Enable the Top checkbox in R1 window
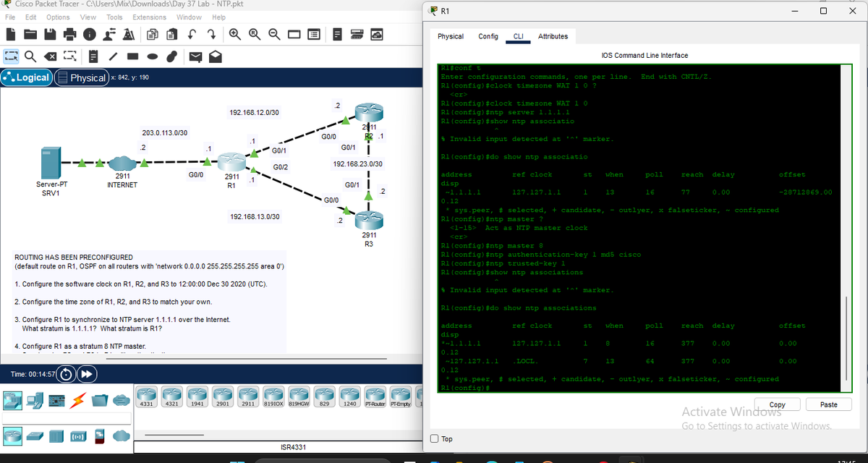 point(434,438)
